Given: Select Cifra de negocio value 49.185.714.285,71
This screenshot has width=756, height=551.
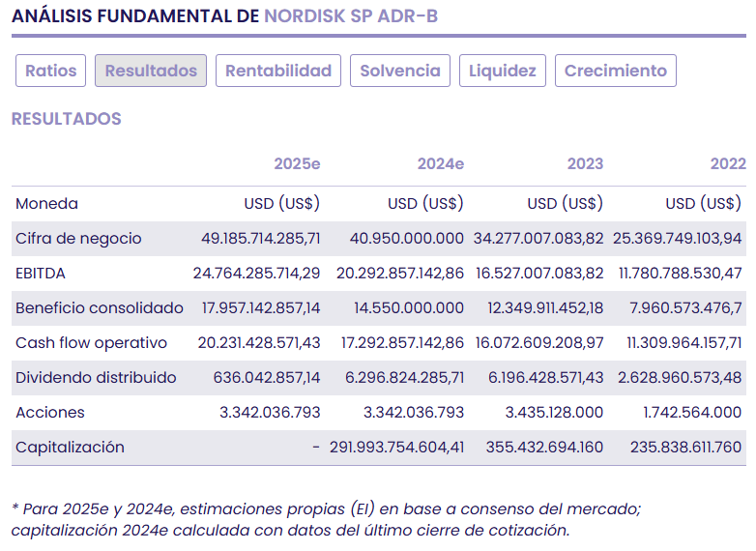Looking at the screenshot, I should (x=261, y=238).
